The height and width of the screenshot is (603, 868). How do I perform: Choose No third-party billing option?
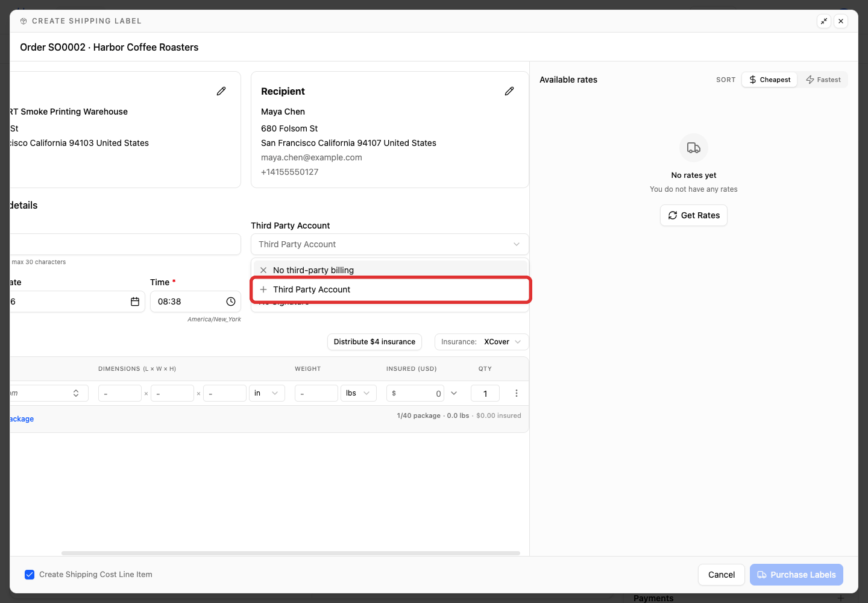click(x=389, y=270)
